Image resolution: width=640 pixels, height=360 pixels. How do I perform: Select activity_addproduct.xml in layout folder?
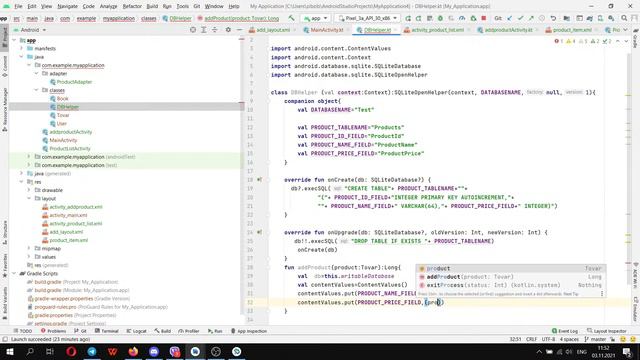76,207
